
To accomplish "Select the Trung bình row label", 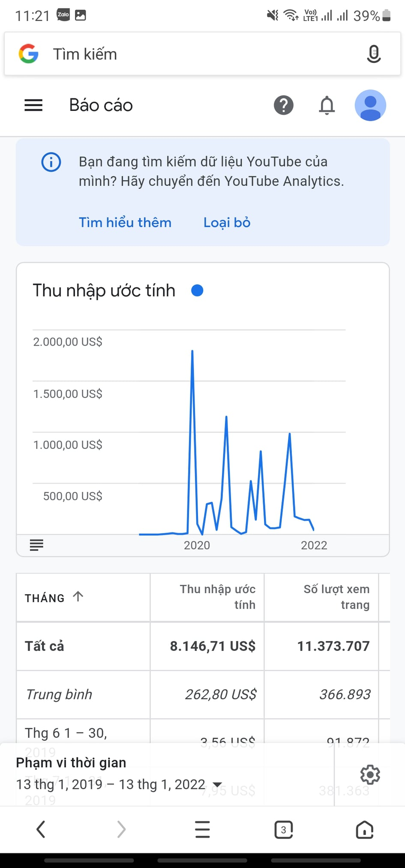I will (x=59, y=695).
